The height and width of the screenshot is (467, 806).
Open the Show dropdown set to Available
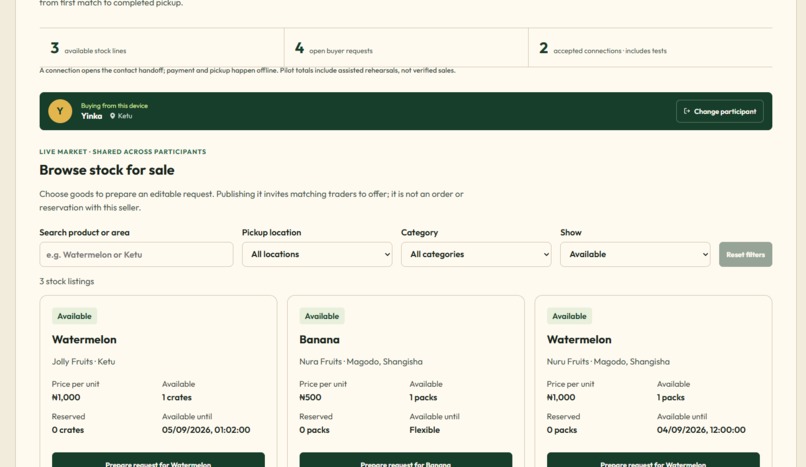[635, 254]
